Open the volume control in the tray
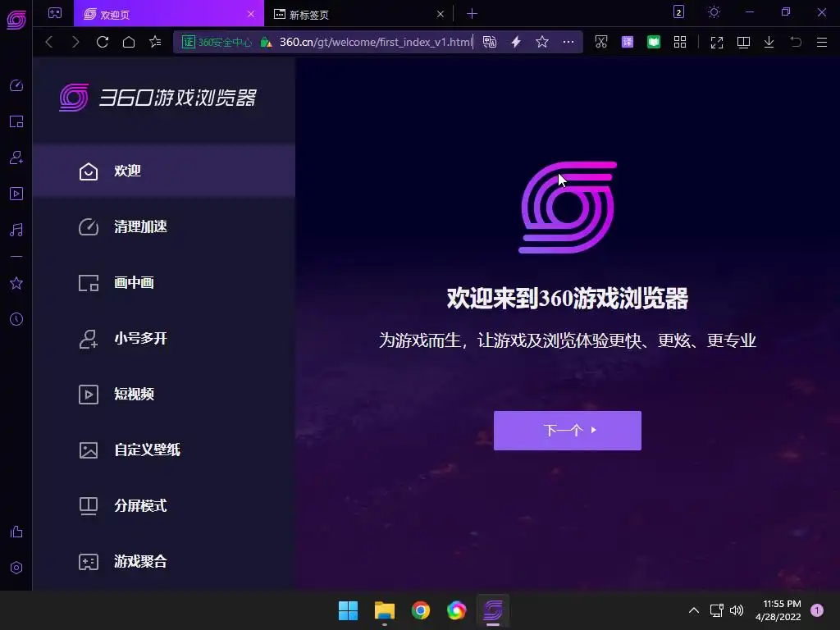The height and width of the screenshot is (630, 840). pyautogui.click(x=737, y=610)
